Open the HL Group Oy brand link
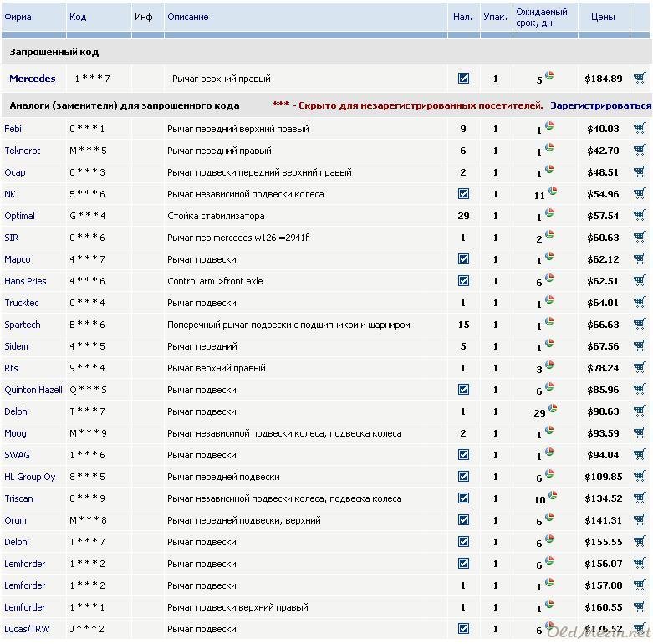This screenshot has height=644, width=653. point(30,477)
